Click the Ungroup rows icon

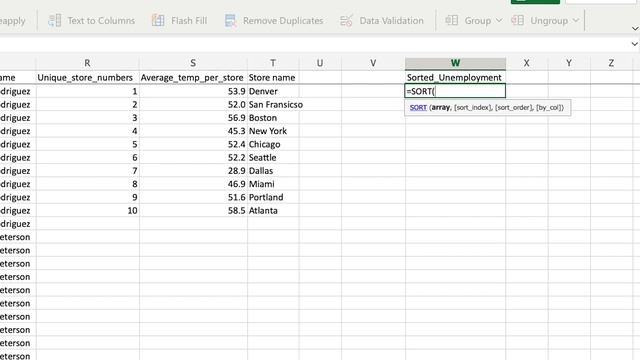click(518, 20)
